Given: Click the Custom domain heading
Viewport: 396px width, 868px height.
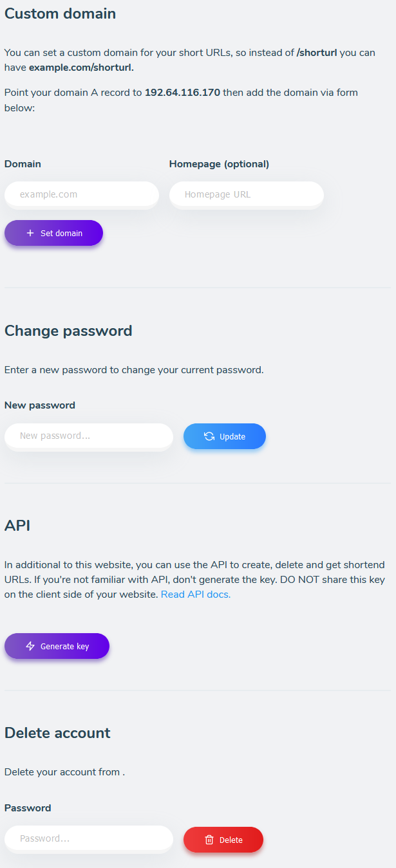Looking at the screenshot, I should [x=60, y=14].
